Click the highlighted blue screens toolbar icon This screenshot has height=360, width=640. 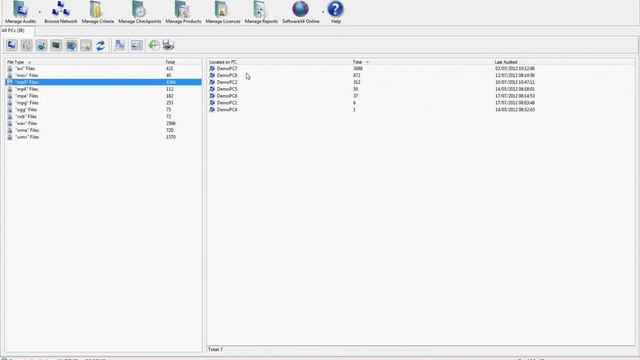coord(71,45)
